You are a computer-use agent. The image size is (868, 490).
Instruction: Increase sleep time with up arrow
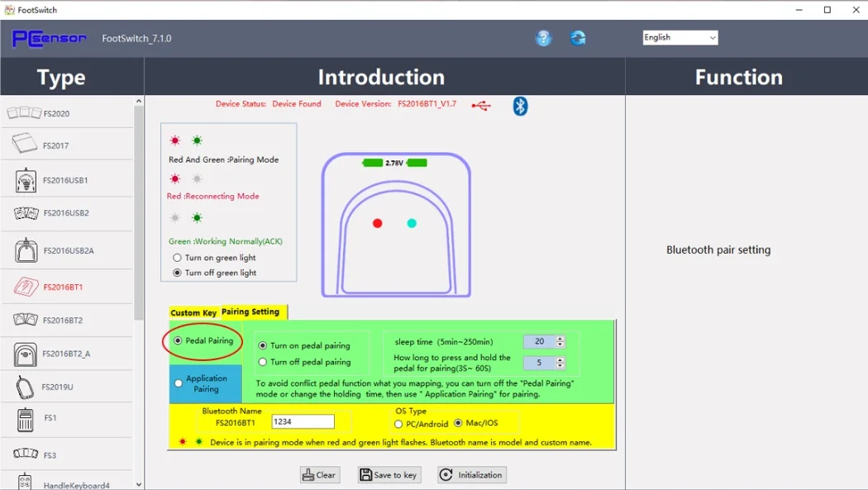pos(560,339)
